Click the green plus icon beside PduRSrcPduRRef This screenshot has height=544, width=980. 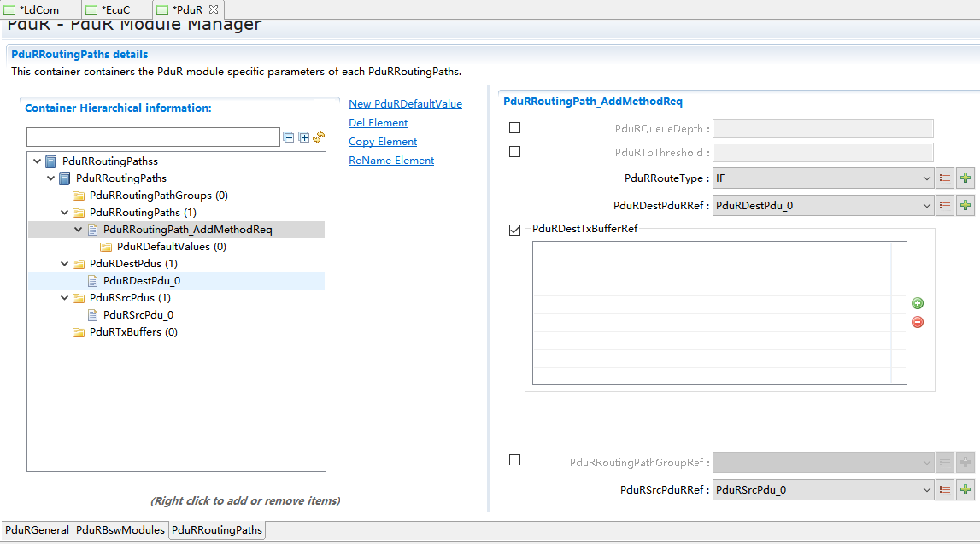click(x=965, y=490)
